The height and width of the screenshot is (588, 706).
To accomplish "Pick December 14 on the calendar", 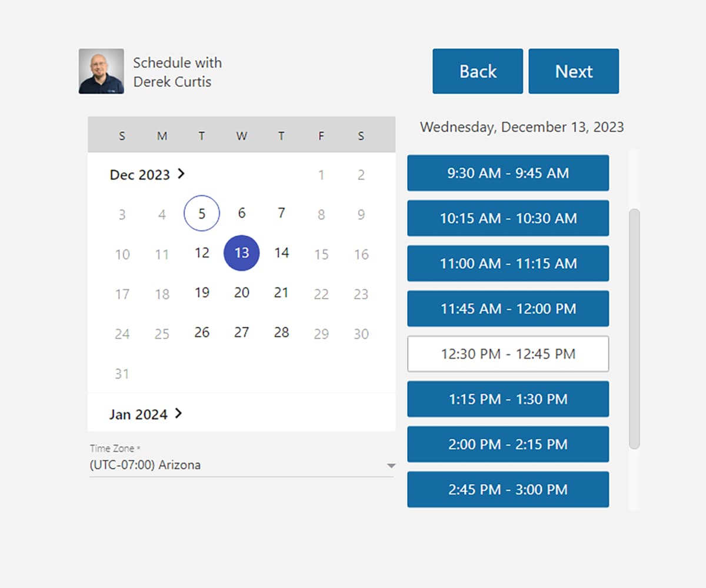I will tap(282, 253).
